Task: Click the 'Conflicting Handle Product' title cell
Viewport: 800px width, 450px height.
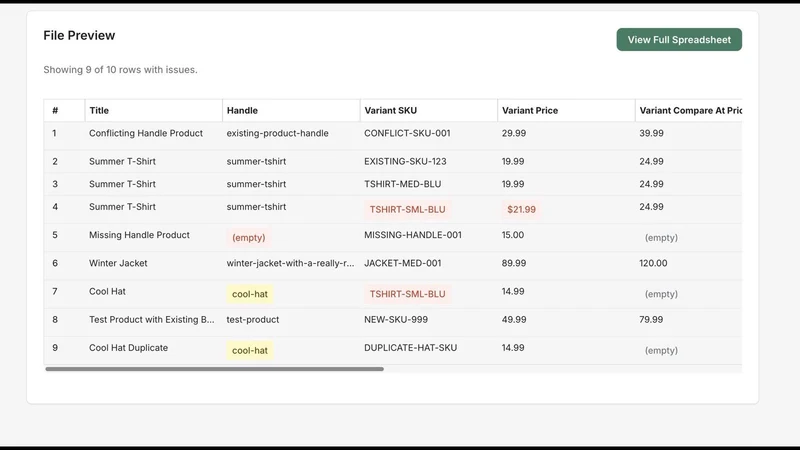Action: (x=146, y=133)
